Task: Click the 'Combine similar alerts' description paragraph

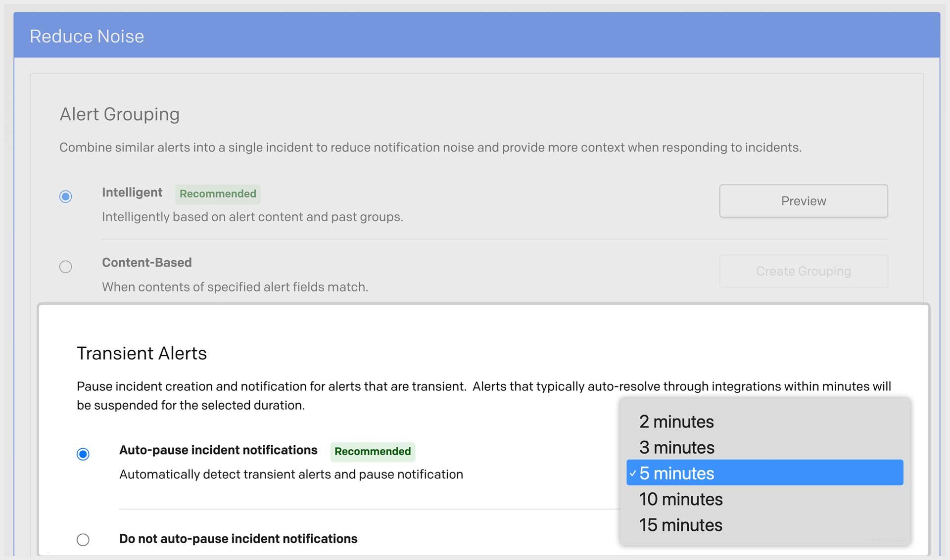Action: click(x=430, y=147)
